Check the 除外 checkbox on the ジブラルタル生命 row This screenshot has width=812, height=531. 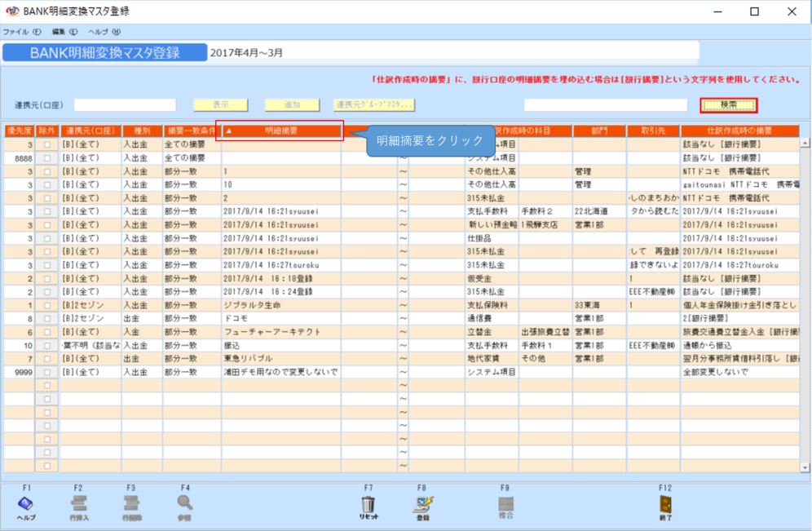tap(46, 303)
